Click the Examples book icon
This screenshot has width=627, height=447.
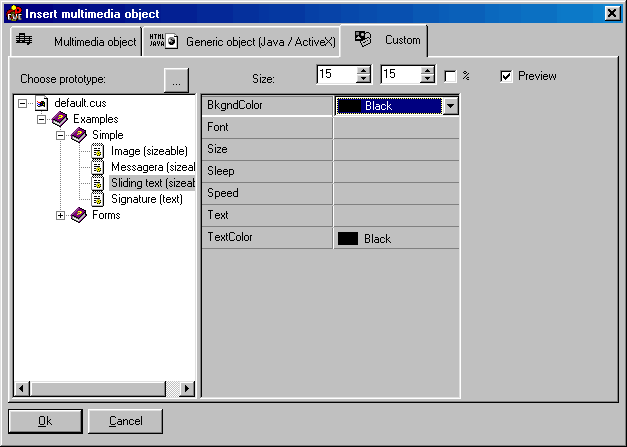[x=60, y=119]
